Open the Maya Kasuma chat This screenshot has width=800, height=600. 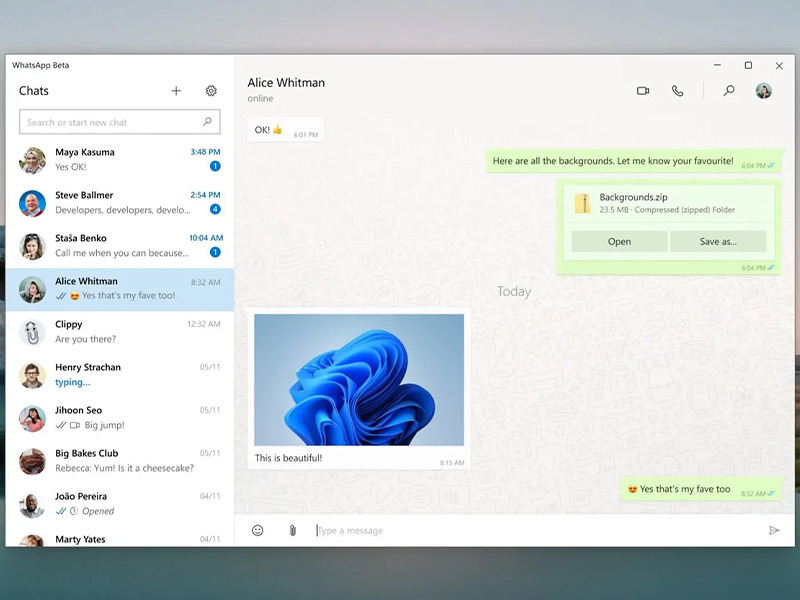[x=120, y=160]
